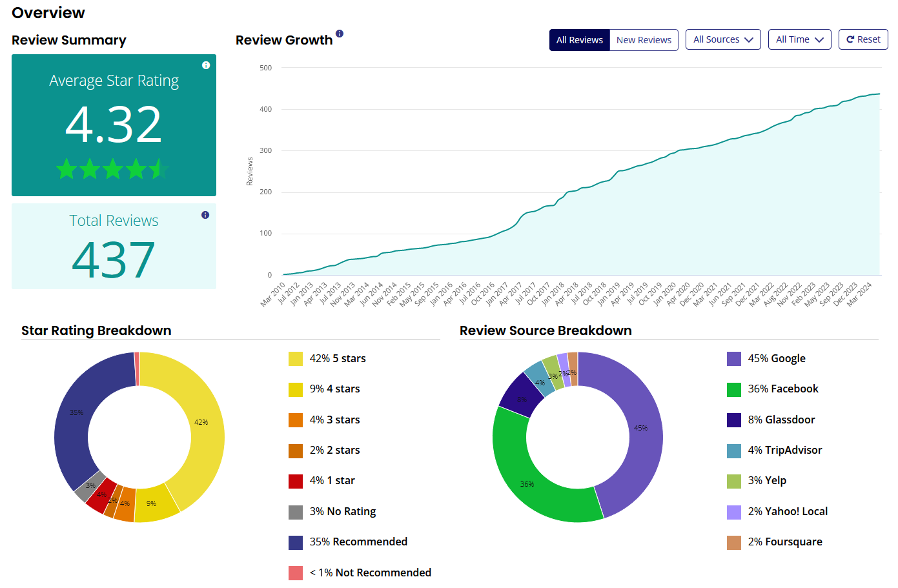Click '< 1% Not Recommended' legend label
This screenshot has width=898, height=588.
coord(370,573)
